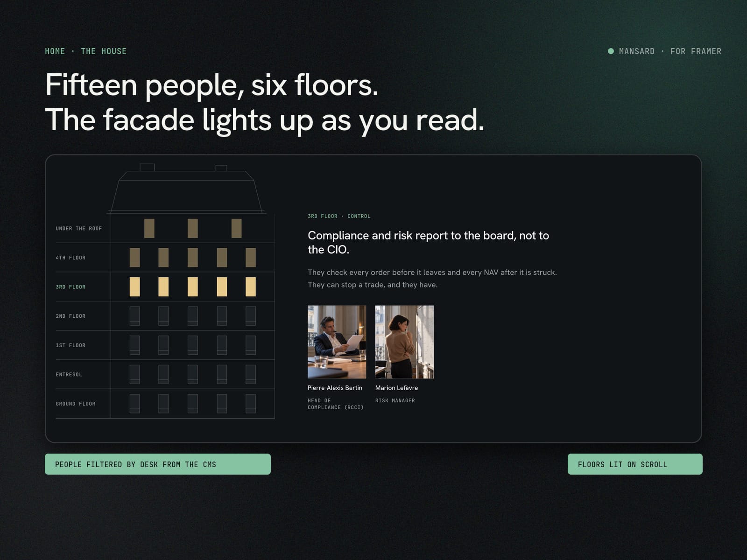The image size is (747, 560).
Task: Click the name Marion Lefèvre
Action: tap(396, 388)
